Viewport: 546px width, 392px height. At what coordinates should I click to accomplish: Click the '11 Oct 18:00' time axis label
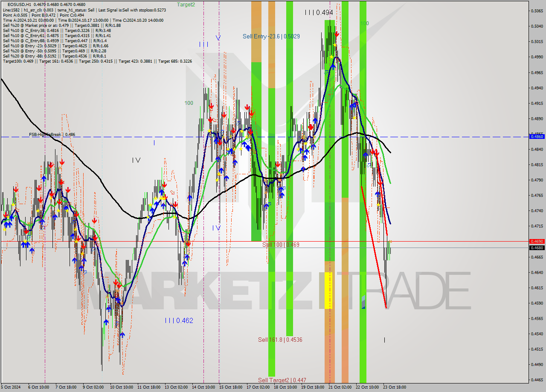tap(148, 387)
